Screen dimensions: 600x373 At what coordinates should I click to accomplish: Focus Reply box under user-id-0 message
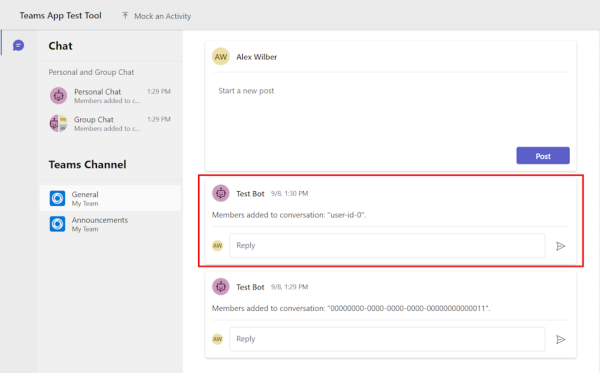pyautogui.click(x=387, y=246)
